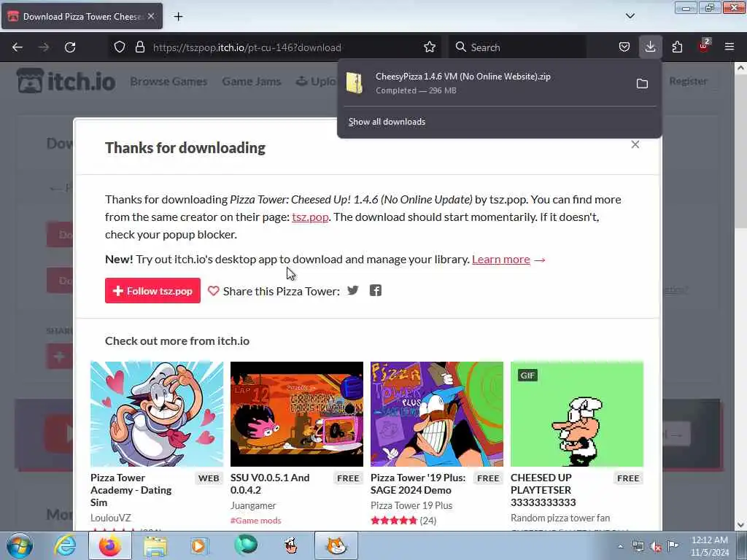
Task: Open the CheesyPizza 1.4.6 VM zip download entry
Action: pyautogui.click(x=486, y=83)
